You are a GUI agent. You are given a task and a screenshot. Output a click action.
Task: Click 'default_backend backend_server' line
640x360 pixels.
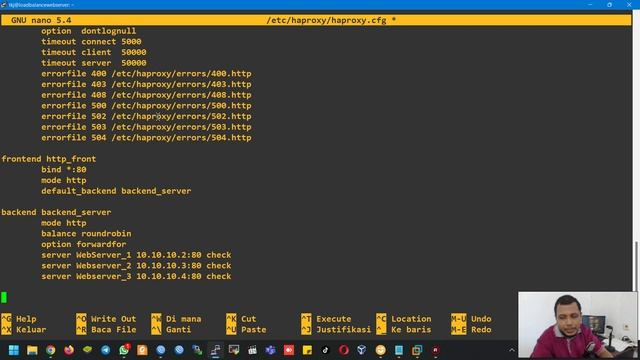click(116, 191)
